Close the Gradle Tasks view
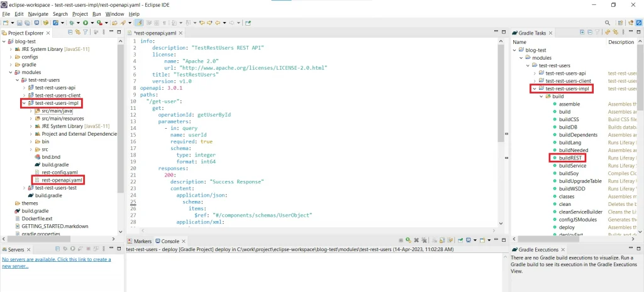 pyautogui.click(x=550, y=33)
